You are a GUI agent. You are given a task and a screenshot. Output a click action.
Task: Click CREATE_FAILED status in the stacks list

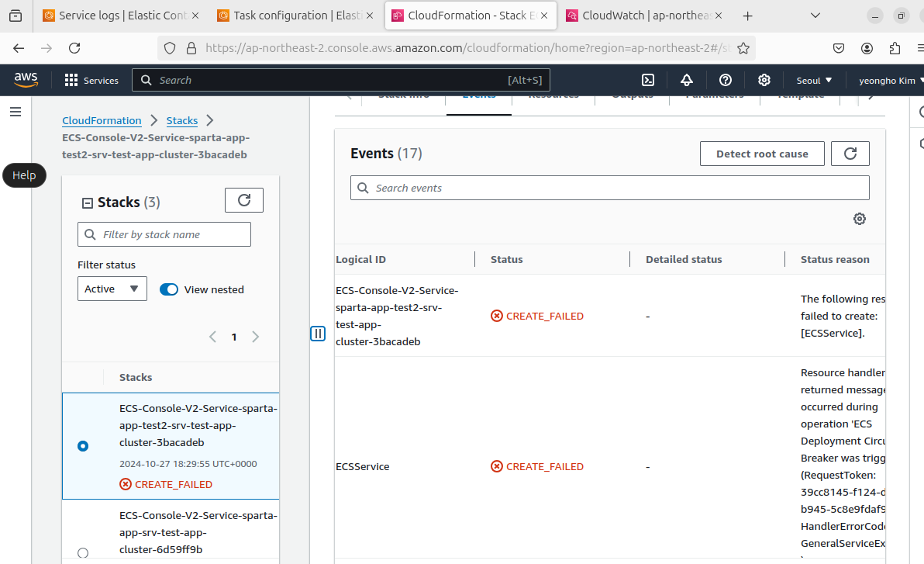[x=166, y=484]
